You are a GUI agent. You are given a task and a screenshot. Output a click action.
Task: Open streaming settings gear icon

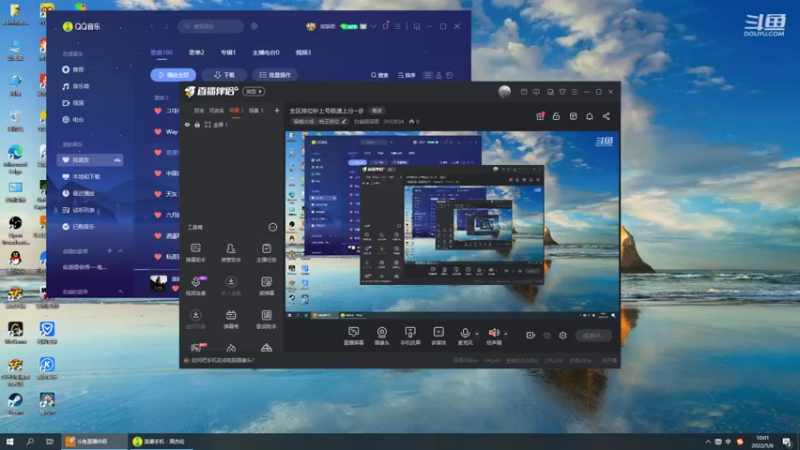coord(563,335)
